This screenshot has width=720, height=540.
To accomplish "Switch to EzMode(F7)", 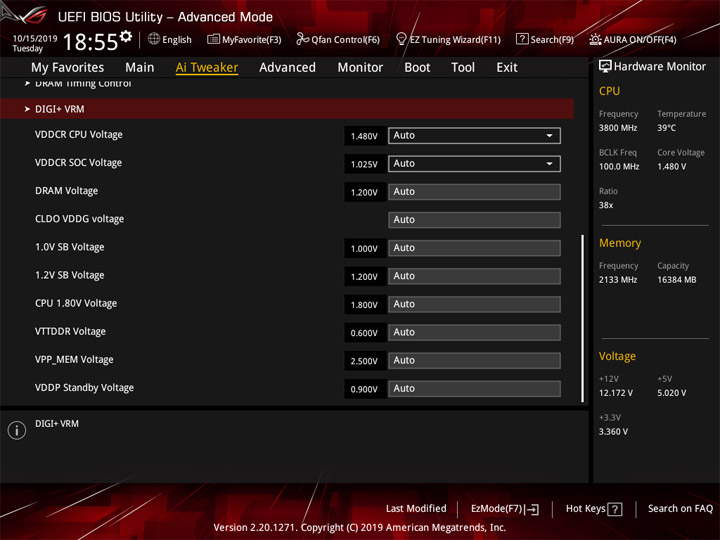I will coord(505,509).
